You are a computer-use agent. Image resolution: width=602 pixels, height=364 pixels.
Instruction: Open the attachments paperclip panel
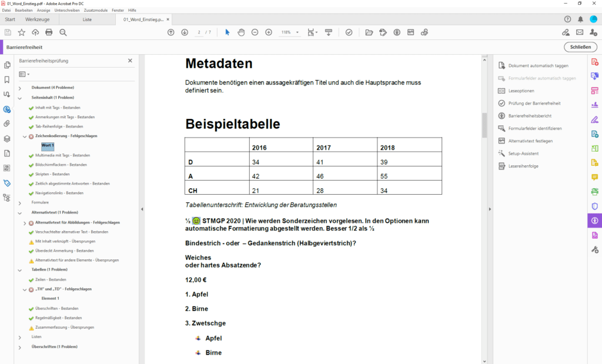coord(7,123)
